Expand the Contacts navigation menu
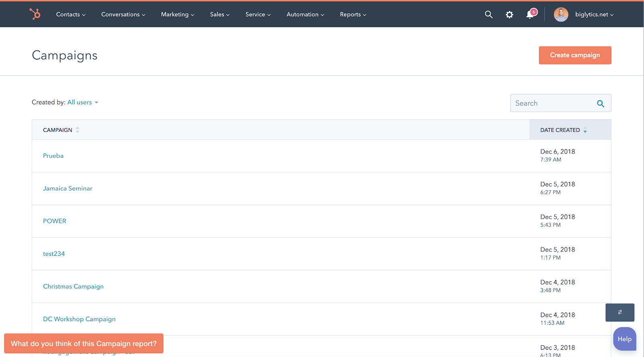 point(70,15)
